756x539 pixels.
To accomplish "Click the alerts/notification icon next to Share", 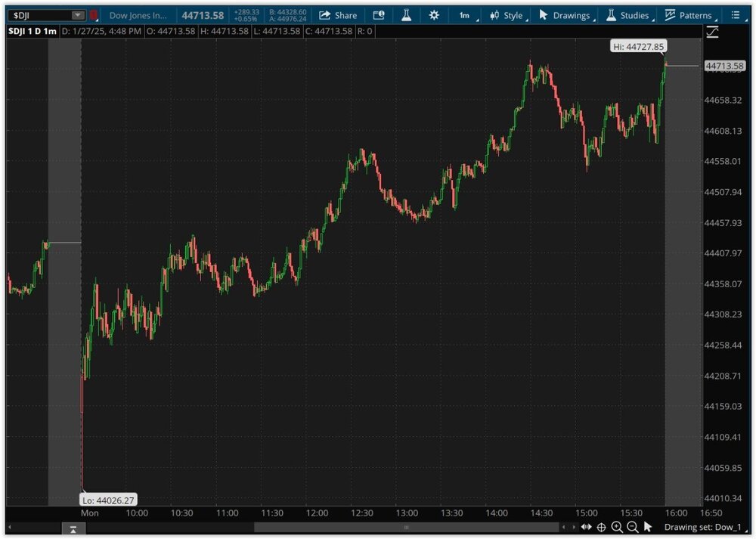I will [378, 14].
